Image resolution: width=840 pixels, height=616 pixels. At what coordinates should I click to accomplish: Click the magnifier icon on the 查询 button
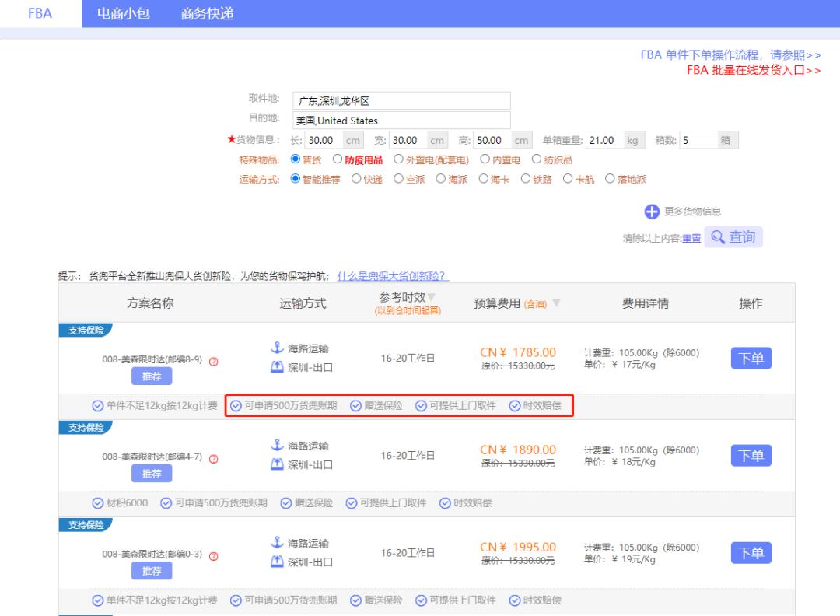(719, 237)
